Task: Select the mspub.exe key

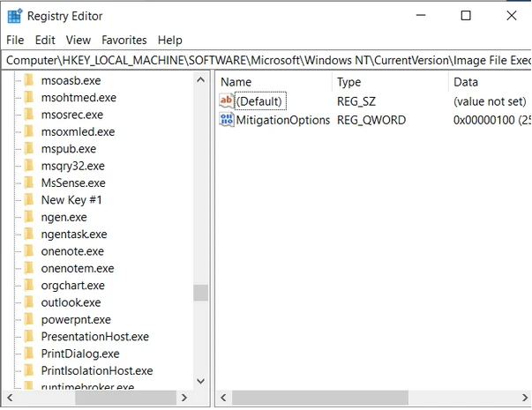Action: click(69, 149)
